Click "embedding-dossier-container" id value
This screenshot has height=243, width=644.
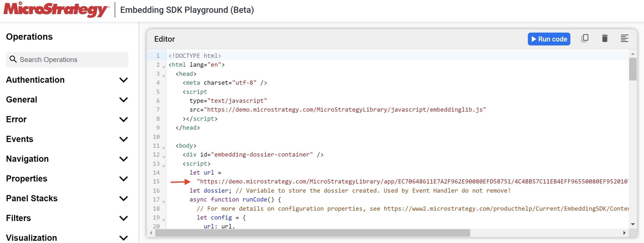pos(262,155)
